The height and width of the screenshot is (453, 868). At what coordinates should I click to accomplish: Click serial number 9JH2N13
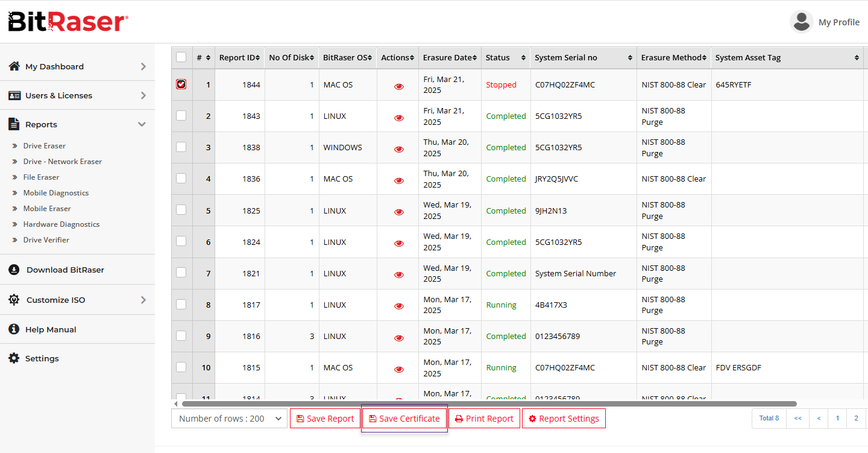click(x=551, y=211)
